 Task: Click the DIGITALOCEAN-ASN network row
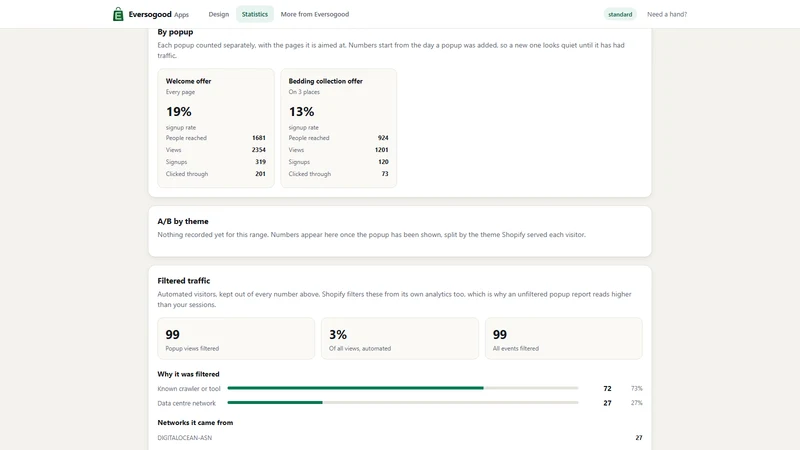click(x=400, y=438)
